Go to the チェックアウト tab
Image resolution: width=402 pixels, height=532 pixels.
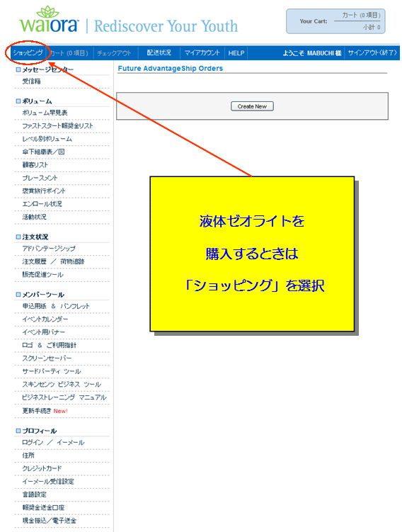tap(114, 53)
